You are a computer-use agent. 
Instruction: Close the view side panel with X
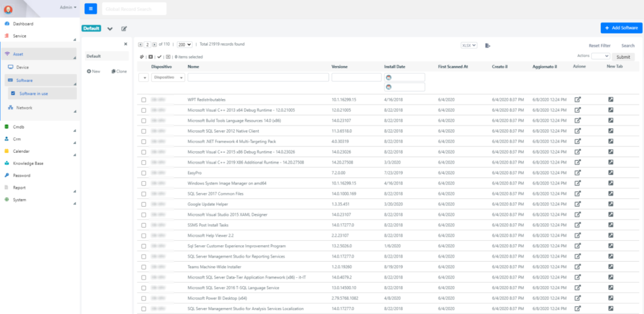click(x=126, y=44)
